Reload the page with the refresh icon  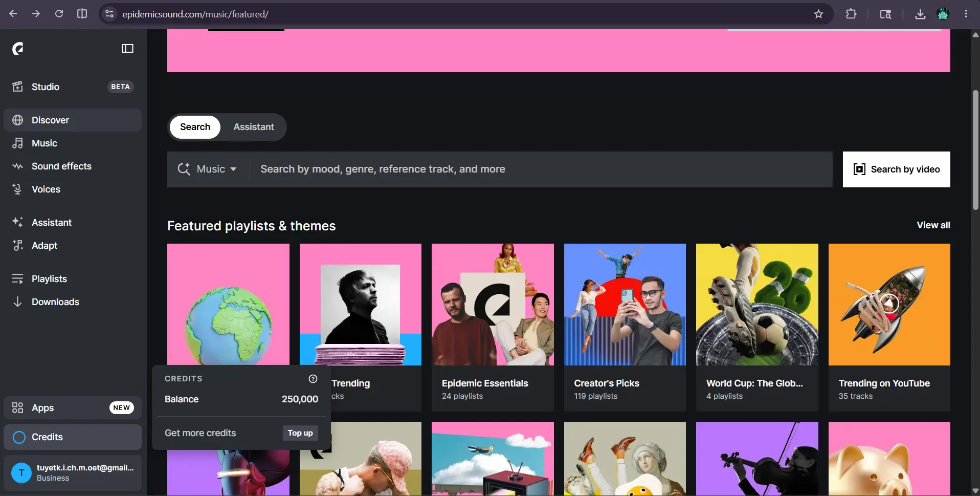coord(59,14)
